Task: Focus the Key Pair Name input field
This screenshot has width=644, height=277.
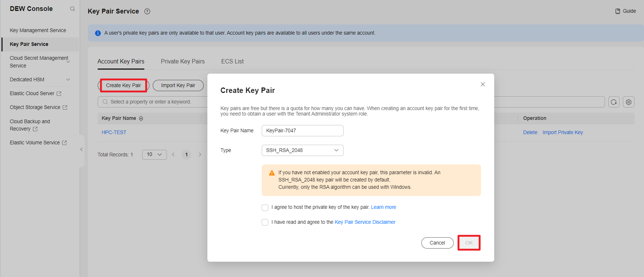Action: pos(303,130)
